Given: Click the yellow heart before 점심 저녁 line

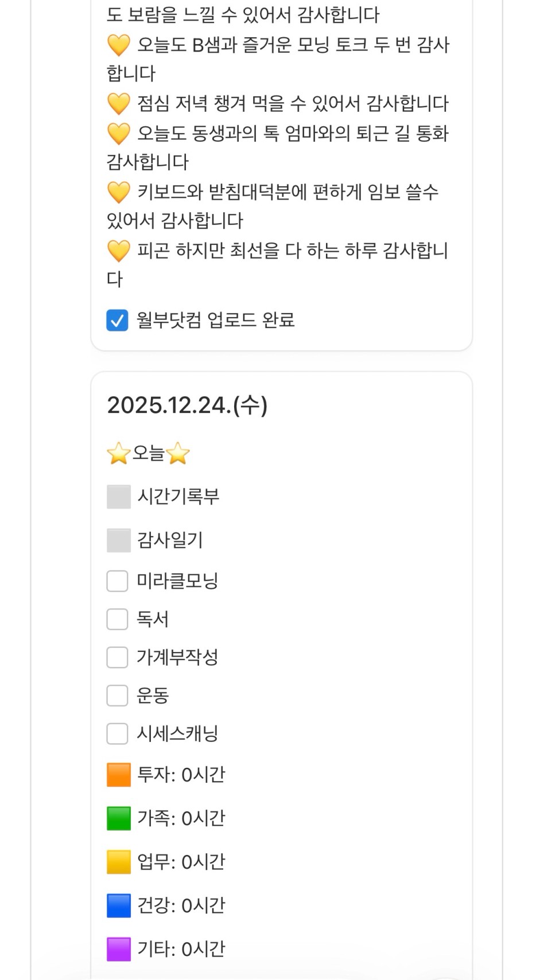Looking at the screenshot, I should (x=119, y=104).
